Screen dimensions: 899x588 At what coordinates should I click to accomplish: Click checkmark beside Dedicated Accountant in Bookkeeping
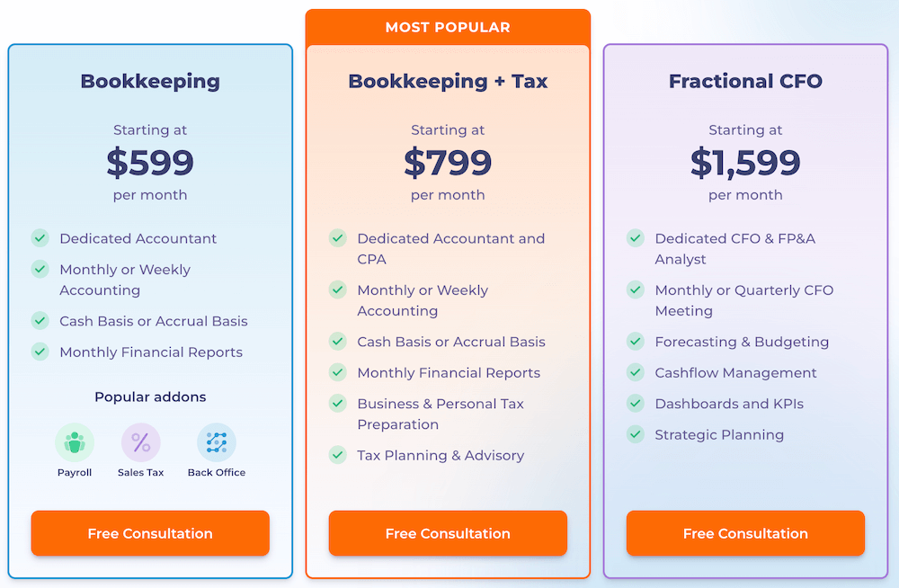click(40, 238)
